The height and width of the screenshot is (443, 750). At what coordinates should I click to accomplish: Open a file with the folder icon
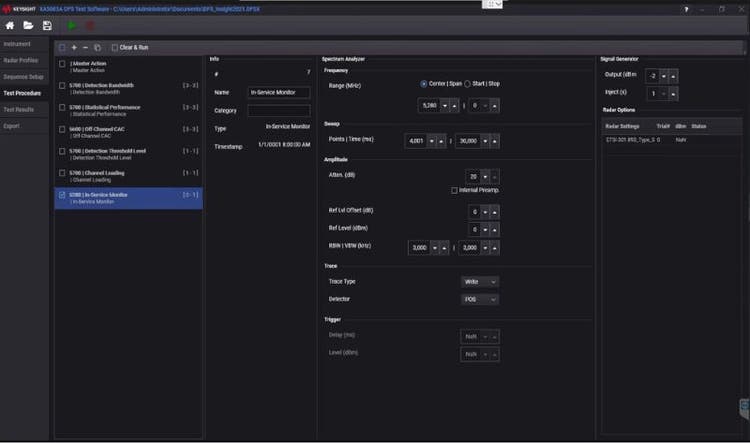click(28, 25)
